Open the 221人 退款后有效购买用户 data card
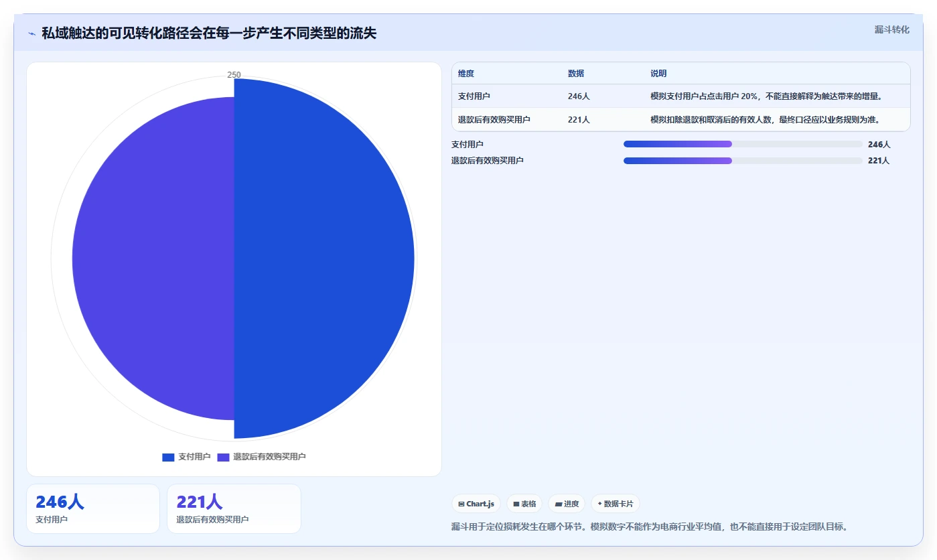Viewport: 937px width, 560px height. 234,508
